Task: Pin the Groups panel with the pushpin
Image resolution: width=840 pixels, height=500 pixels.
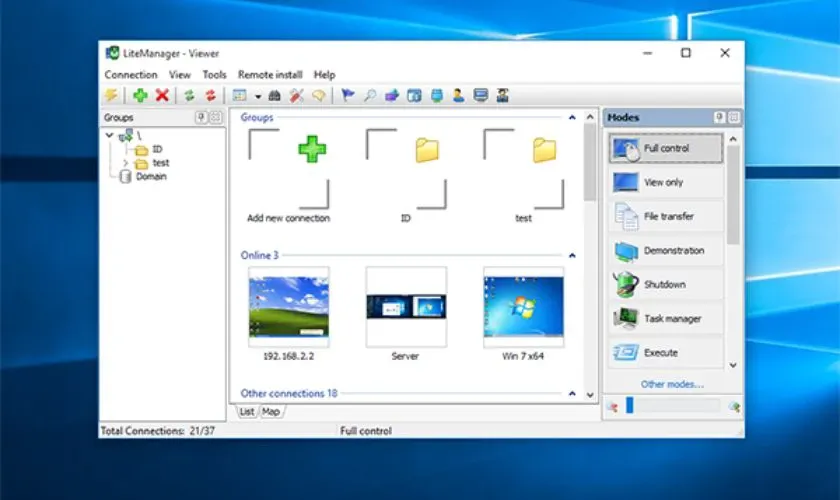Action: coord(201,117)
